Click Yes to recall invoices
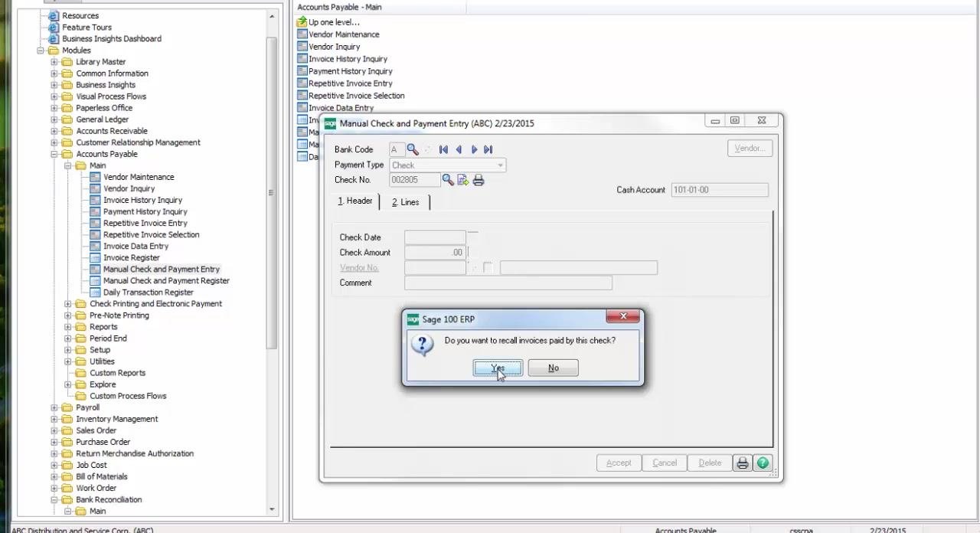The width and height of the screenshot is (980, 533). point(498,368)
